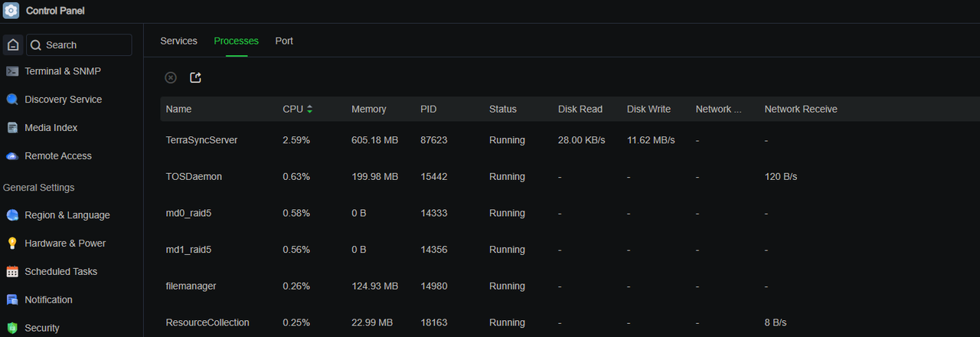Select the TOSDaemon process row
Image resolution: width=980 pixels, height=337 pixels.
(x=570, y=177)
